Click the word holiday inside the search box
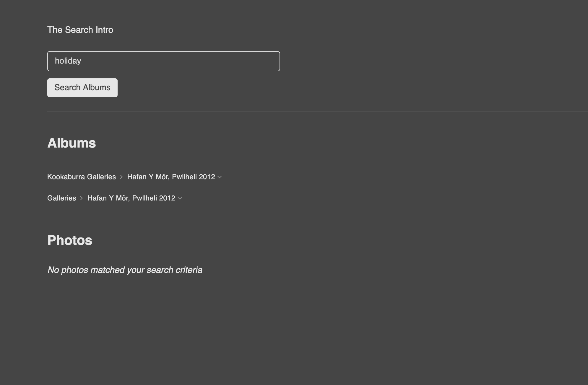This screenshot has height=385, width=588. click(68, 61)
